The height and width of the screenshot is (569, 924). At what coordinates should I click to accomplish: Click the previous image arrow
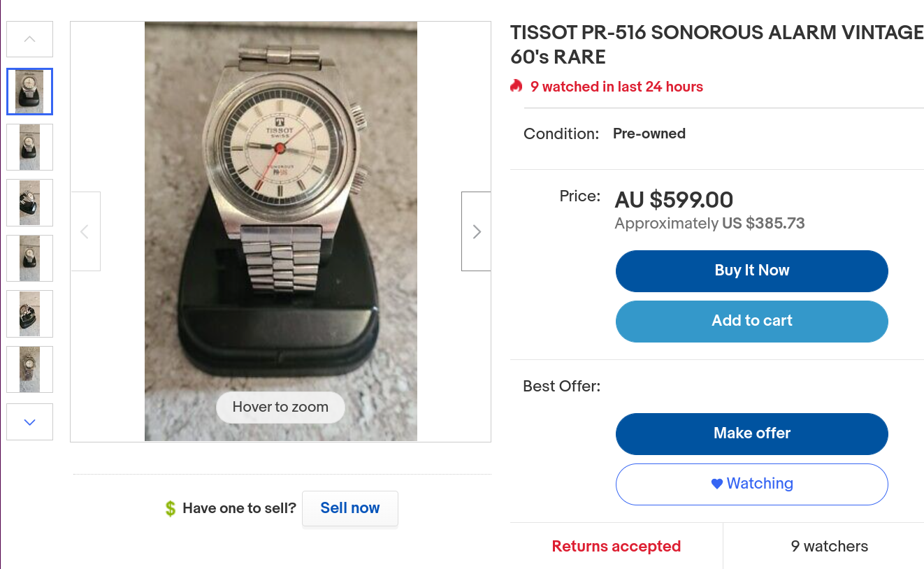tap(85, 231)
